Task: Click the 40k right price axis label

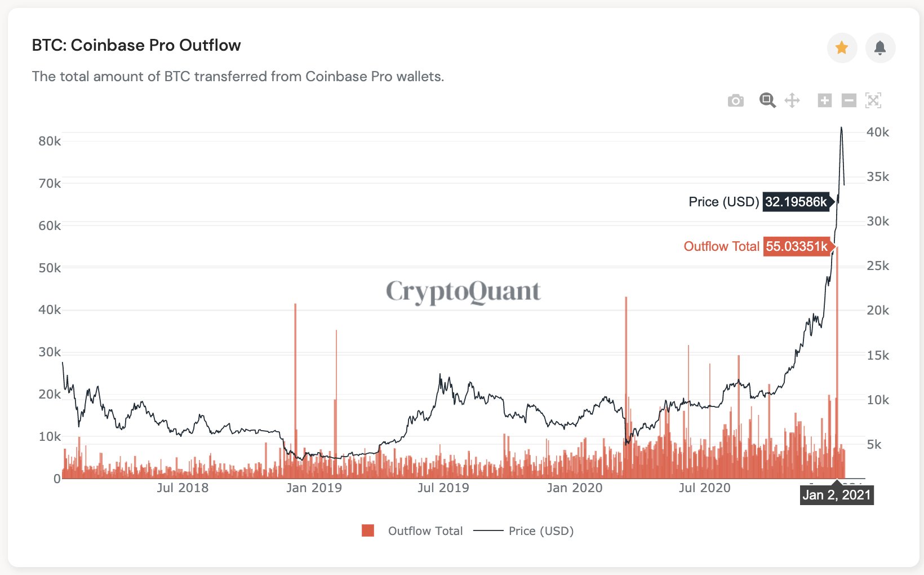Action: [878, 132]
